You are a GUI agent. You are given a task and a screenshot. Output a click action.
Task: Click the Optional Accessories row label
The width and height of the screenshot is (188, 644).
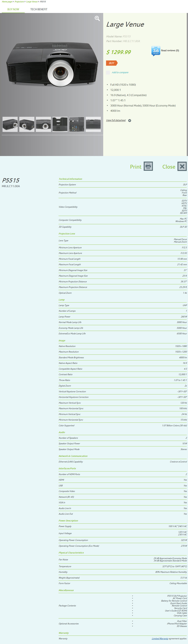(x=69, y=623)
